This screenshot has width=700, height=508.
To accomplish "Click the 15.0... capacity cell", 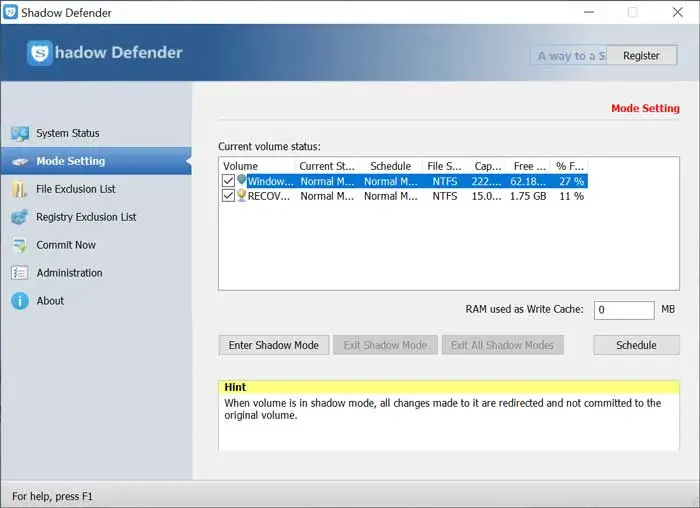I will coord(487,196).
